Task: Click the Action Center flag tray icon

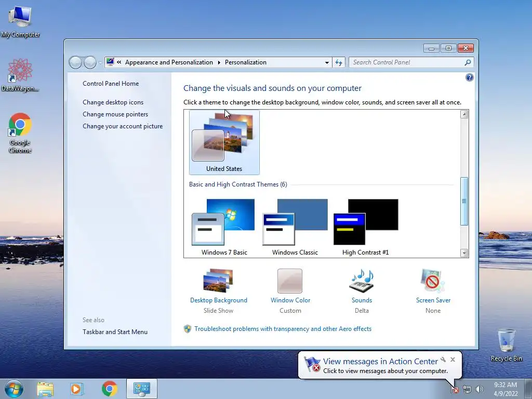Action: tap(454, 390)
